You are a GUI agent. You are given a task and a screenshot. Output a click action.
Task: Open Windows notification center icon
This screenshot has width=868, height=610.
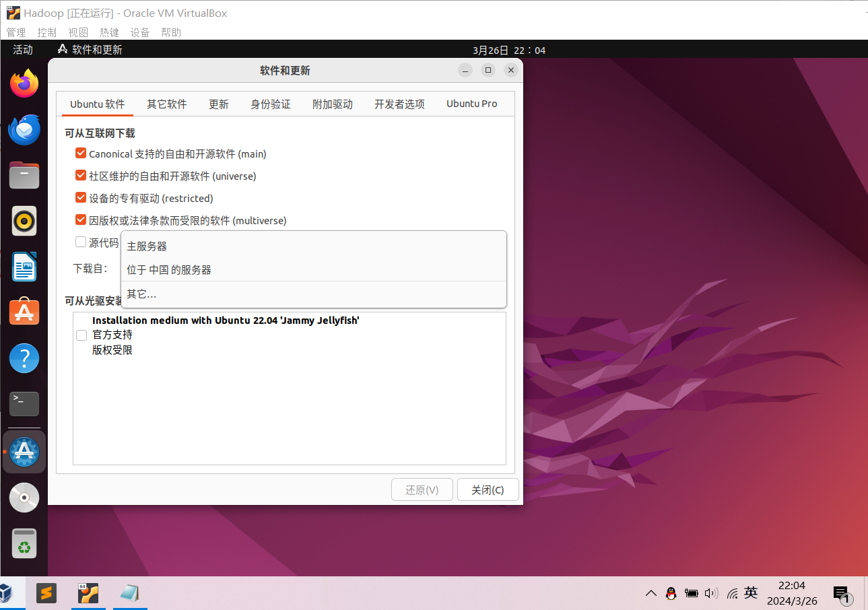[x=842, y=595]
